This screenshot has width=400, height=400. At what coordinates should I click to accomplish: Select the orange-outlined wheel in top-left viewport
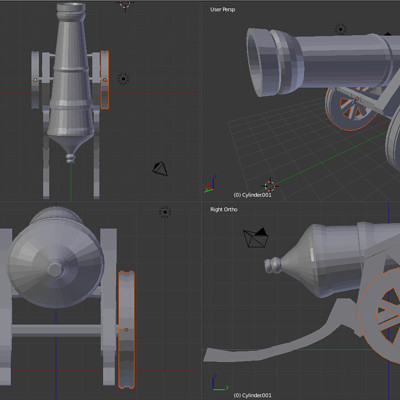[105, 80]
